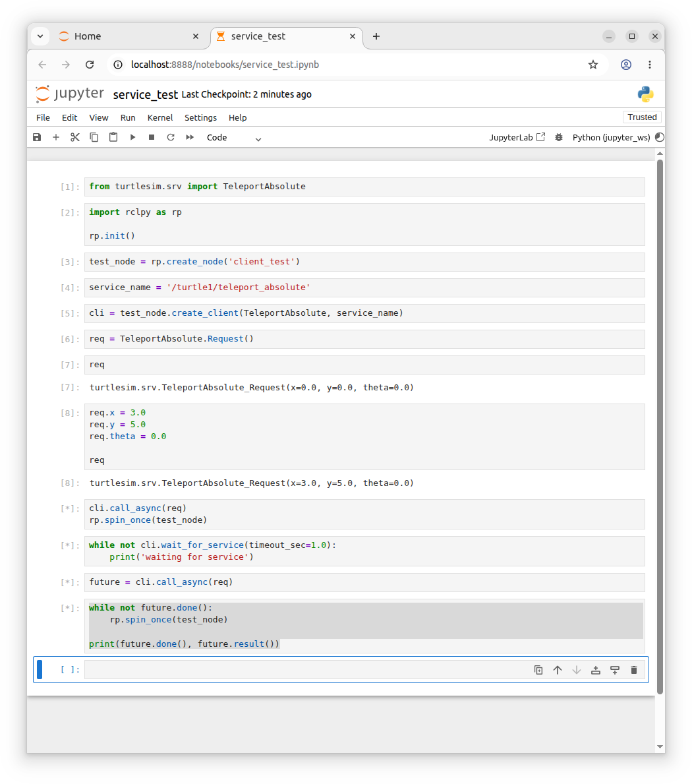Insert a cell below the active cell
The image size is (692, 784).
615,670
